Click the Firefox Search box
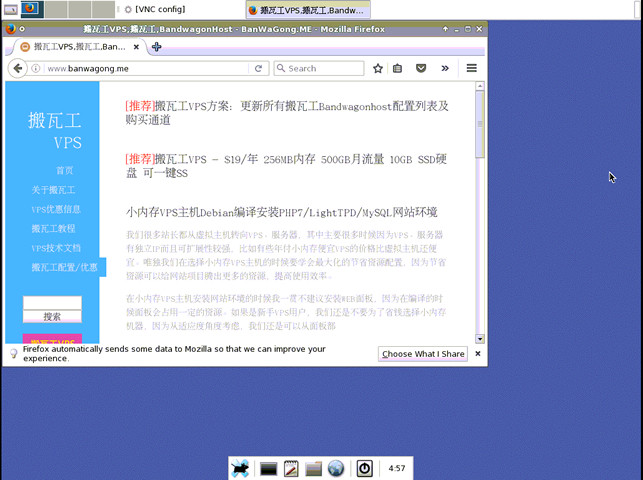643x480 pixels. click(319, 68)
